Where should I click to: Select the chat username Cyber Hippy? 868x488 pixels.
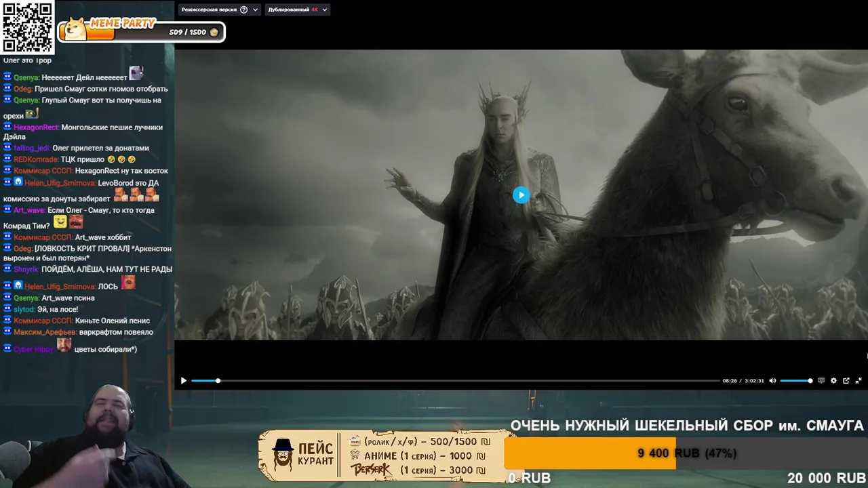point(34,349)
